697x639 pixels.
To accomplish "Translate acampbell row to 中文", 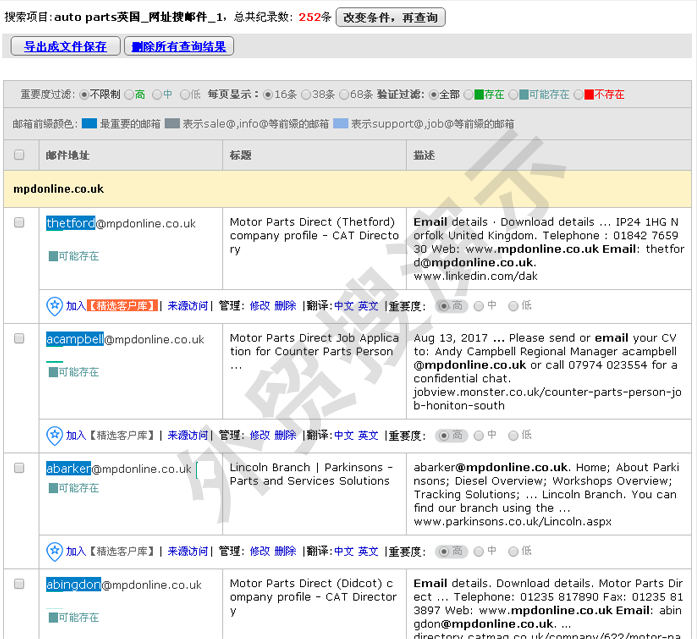I will pos(344,435).
